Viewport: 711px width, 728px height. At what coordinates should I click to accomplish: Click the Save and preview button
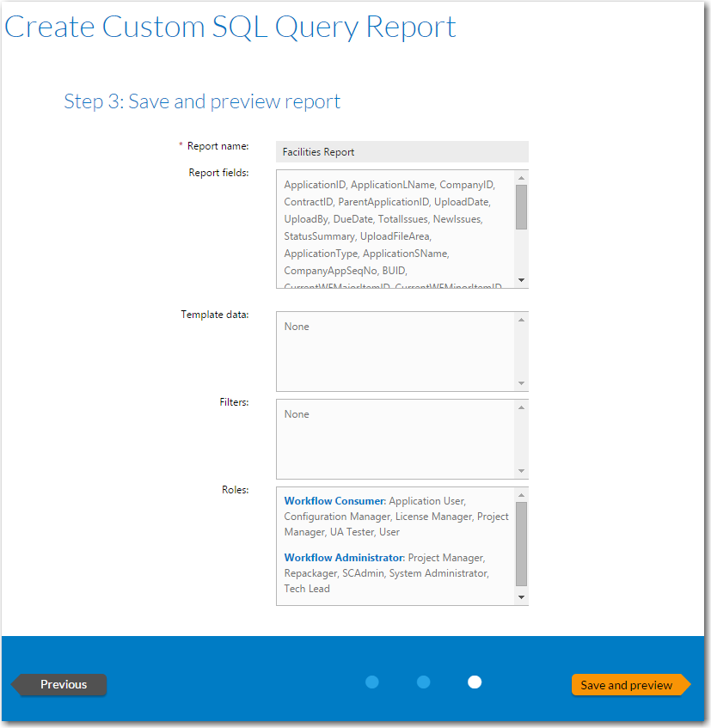(630, 684)
